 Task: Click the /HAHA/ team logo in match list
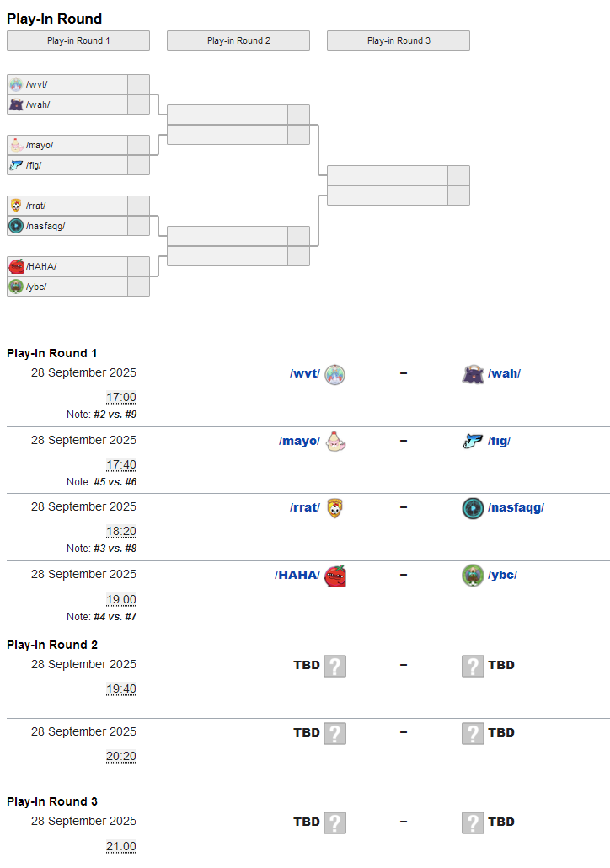point(335,576)
